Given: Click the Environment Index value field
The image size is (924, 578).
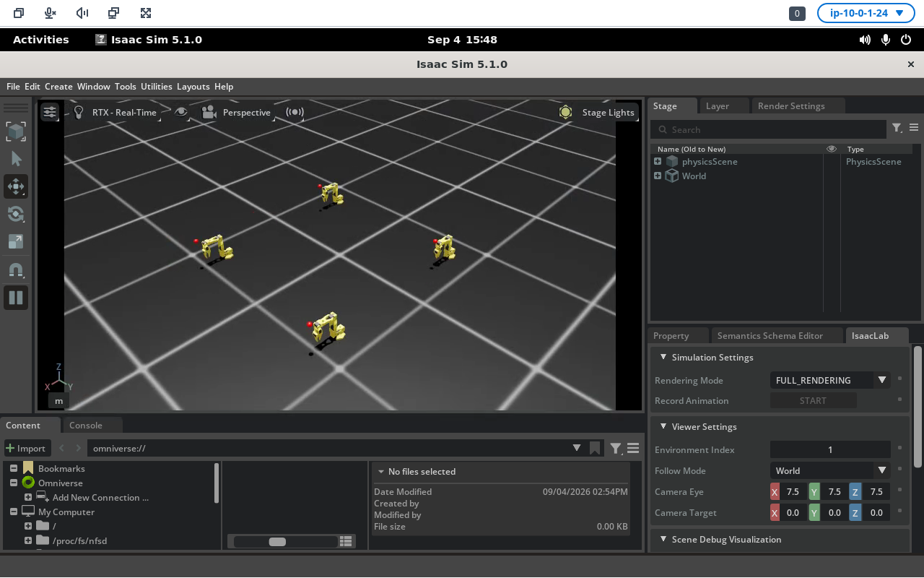Looking at the screenshot, I should point(829,449).
